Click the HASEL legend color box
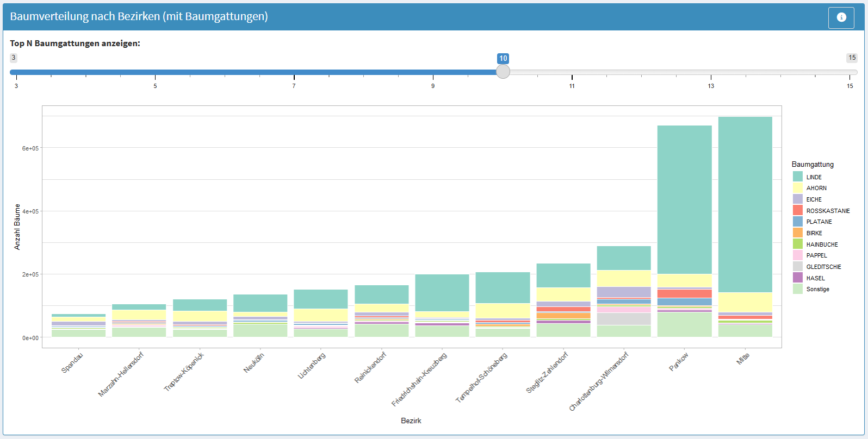Viewport: 868px width, 439px height. pyautogui.click(x=797, y=278)
